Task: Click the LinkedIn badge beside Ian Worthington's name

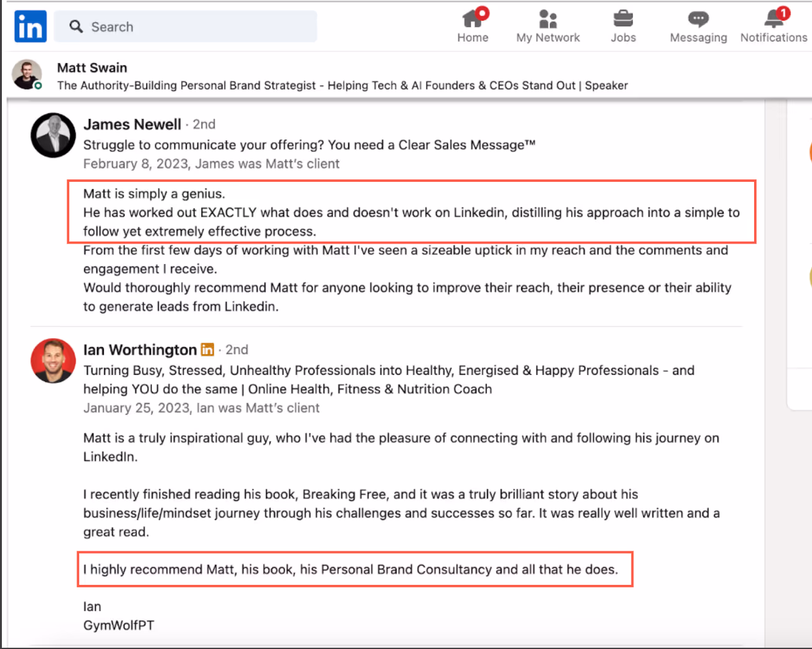Action: click(x=207, y=349)
